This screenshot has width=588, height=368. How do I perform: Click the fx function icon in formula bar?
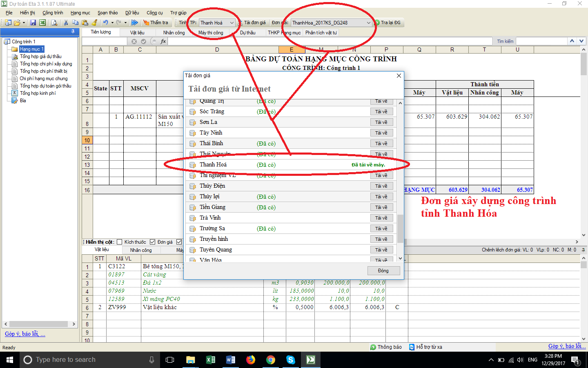tap(163, 41)
